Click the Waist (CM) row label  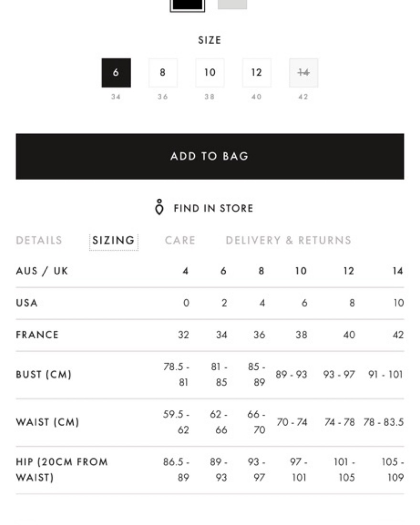pos(47,422)
